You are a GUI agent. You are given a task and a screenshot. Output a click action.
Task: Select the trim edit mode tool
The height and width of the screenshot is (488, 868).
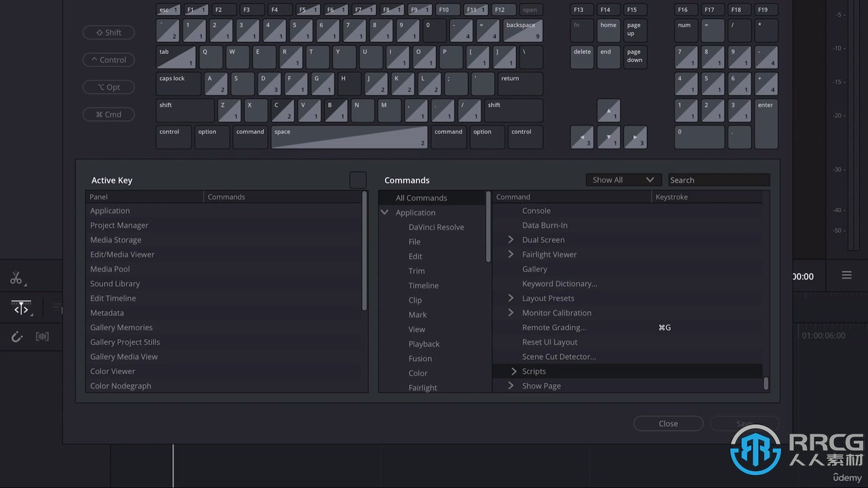tap(22, 308)
